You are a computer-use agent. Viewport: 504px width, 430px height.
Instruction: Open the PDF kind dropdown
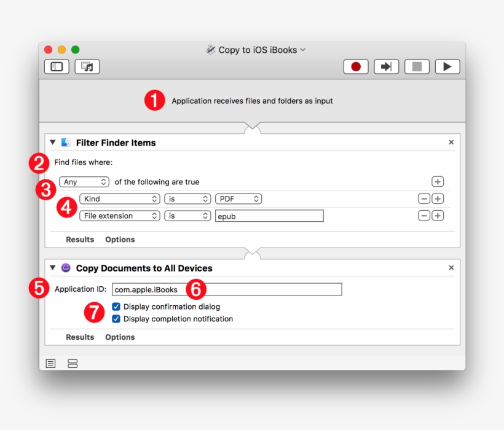(x=238, y=199)
